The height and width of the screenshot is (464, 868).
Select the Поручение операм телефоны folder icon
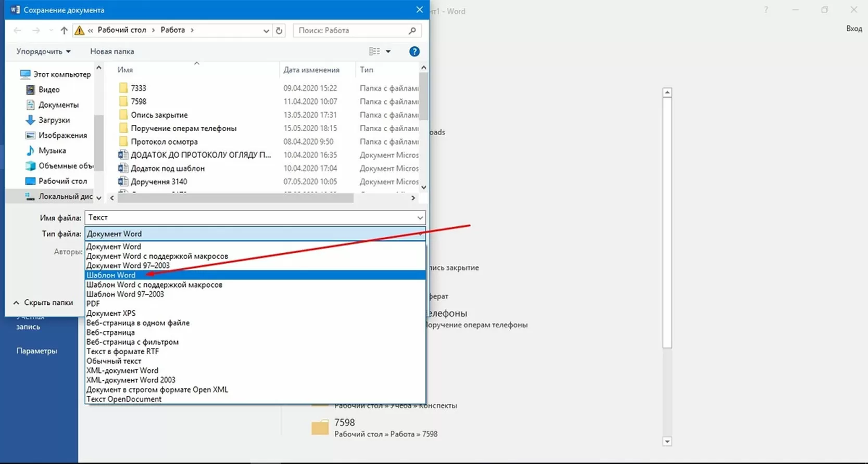pyautogui.click(x=123, y=128)
